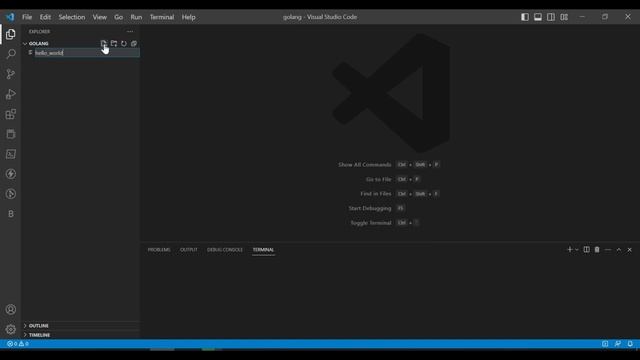
Task: Split the terminal
Action: coord(587,249)
